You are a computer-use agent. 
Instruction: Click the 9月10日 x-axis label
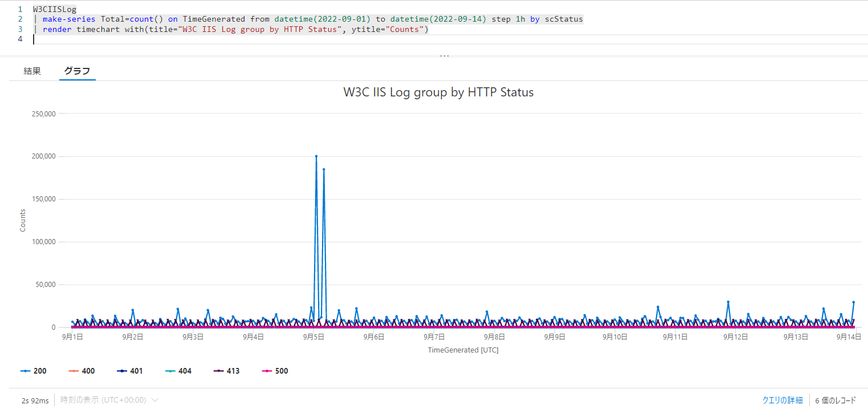tap(615, 337)
